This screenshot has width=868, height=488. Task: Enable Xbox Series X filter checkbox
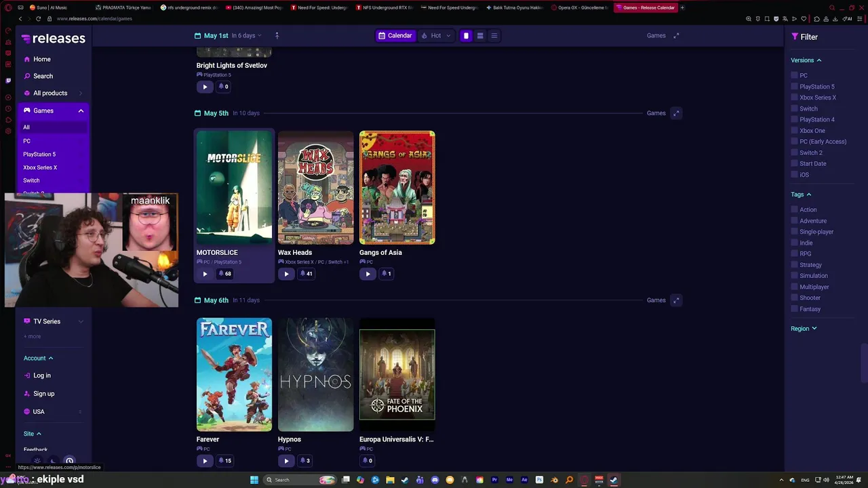point(794,98)
